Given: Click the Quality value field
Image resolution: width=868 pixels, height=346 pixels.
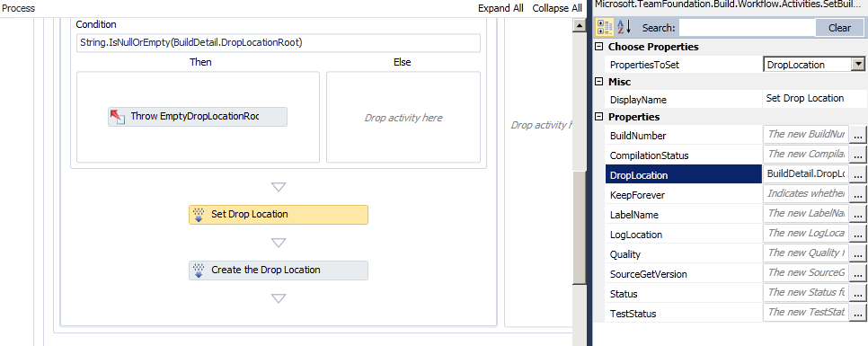Looking at the screenshot, I should 806,253.
